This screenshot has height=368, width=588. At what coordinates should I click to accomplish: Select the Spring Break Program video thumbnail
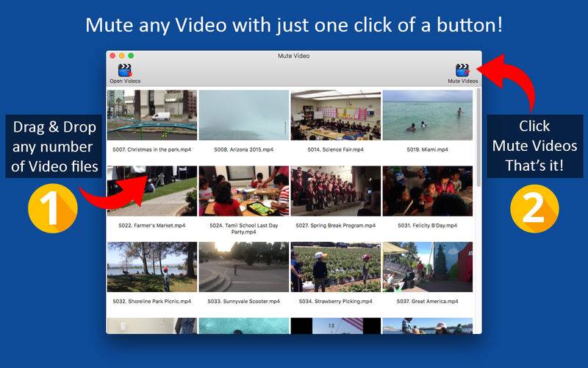336,191
